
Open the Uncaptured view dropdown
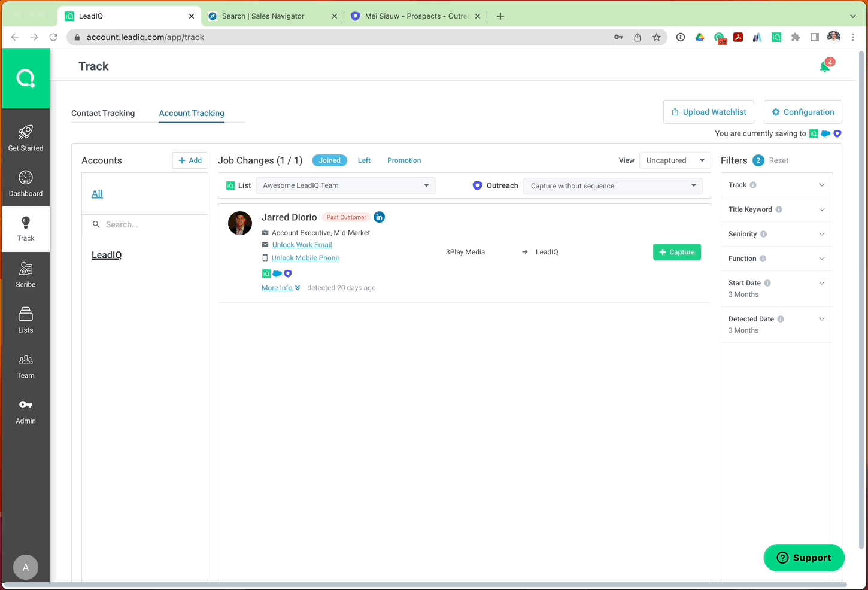675,160
